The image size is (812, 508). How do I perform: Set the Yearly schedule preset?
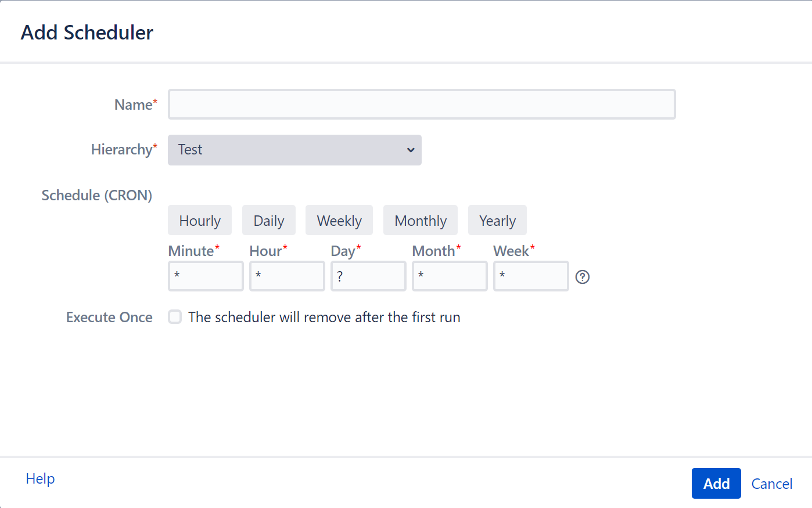[497, 221]
